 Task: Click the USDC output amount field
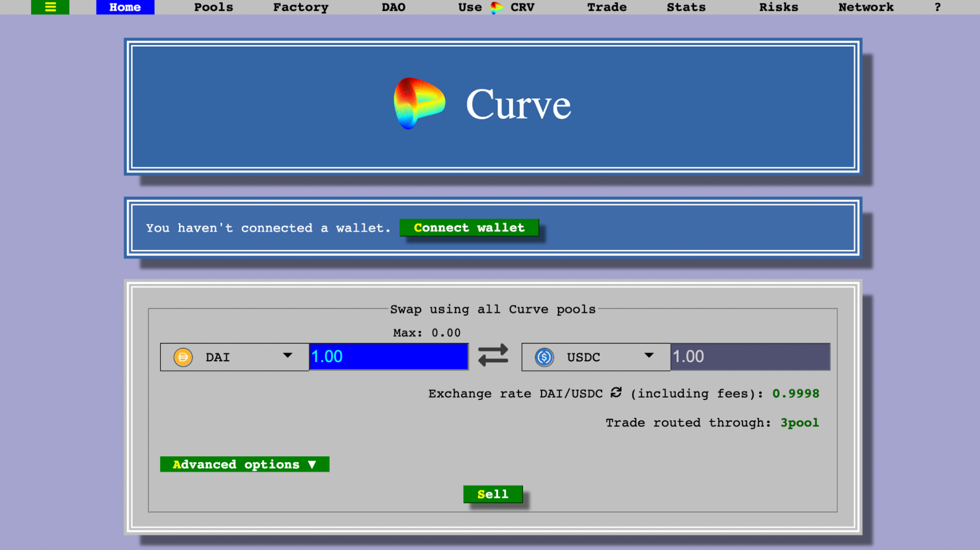(x=750, y=356)
